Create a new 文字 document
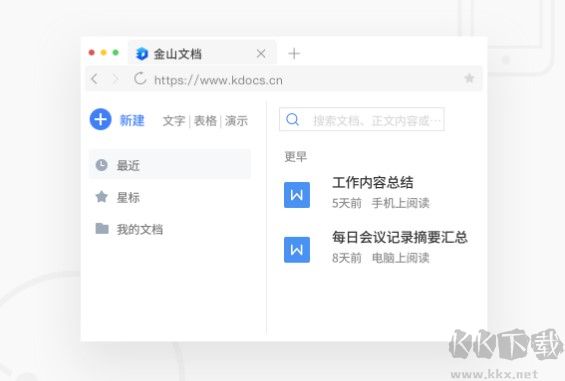This screenshot has height=381, width=565. click(174, 121)
